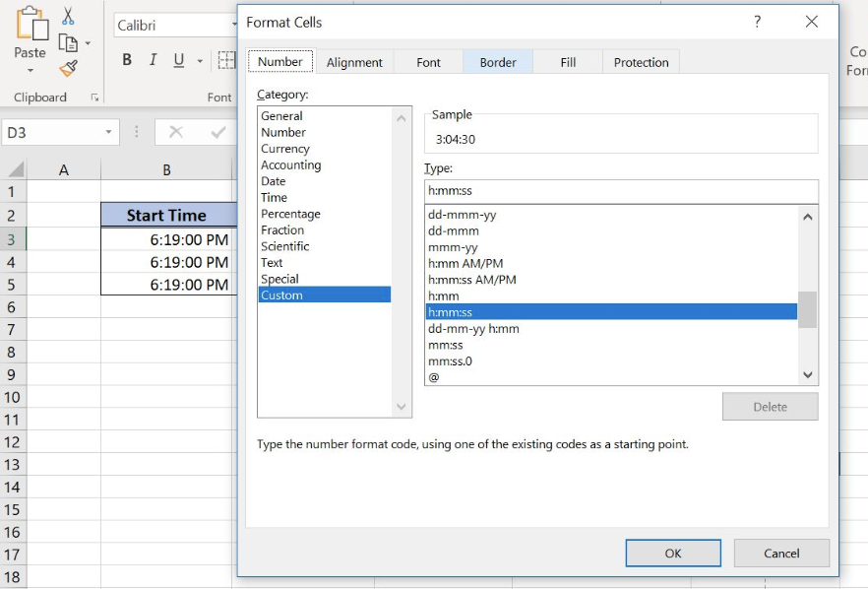Image resolution: width=868 pixels, height=589 pixels.
Task: Apply italic formatting
Action: [151, 59]
